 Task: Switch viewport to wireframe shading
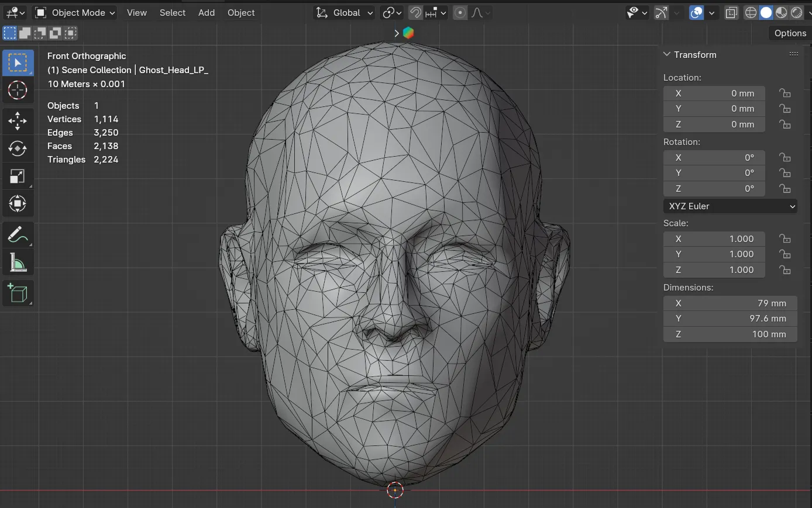(751, 12)
